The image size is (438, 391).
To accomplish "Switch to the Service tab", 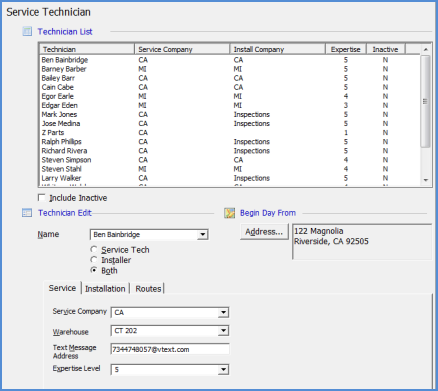I will tap(62, 288).
